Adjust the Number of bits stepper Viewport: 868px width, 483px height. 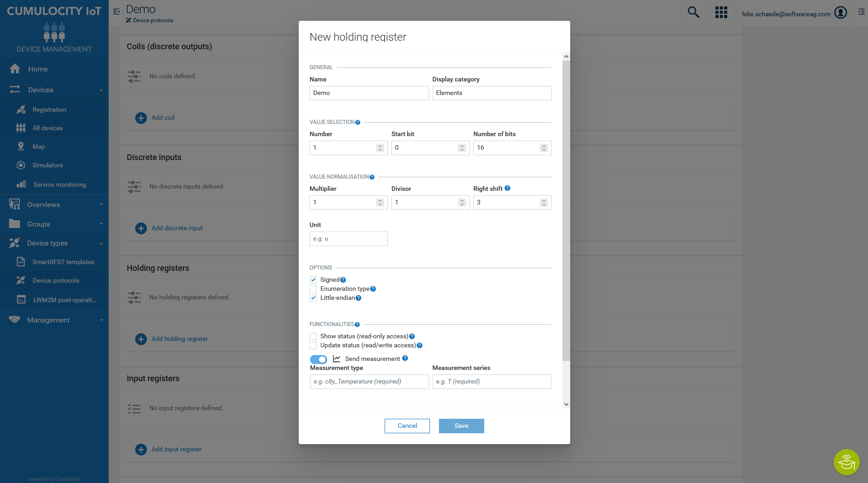[x=544, y=148]
